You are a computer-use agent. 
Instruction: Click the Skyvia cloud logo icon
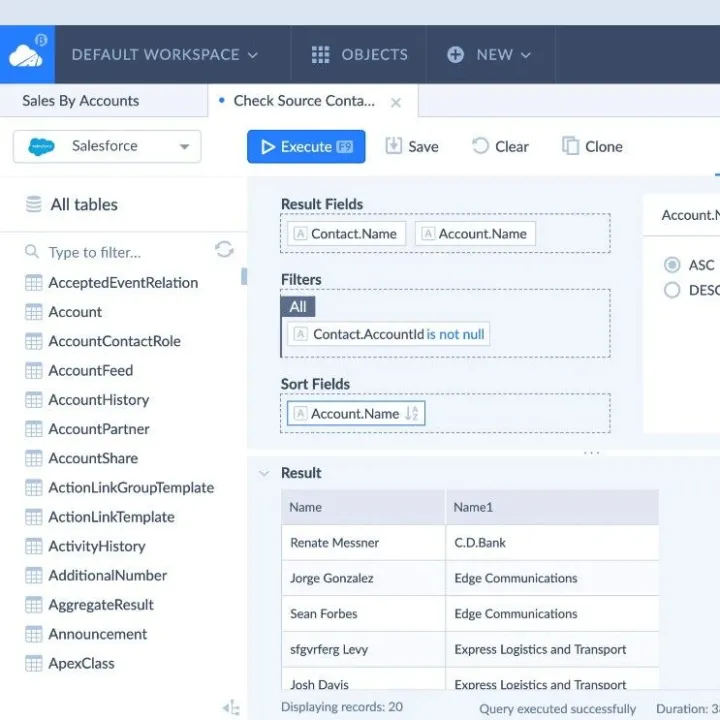pyautogui.click(x=27, y=54)
